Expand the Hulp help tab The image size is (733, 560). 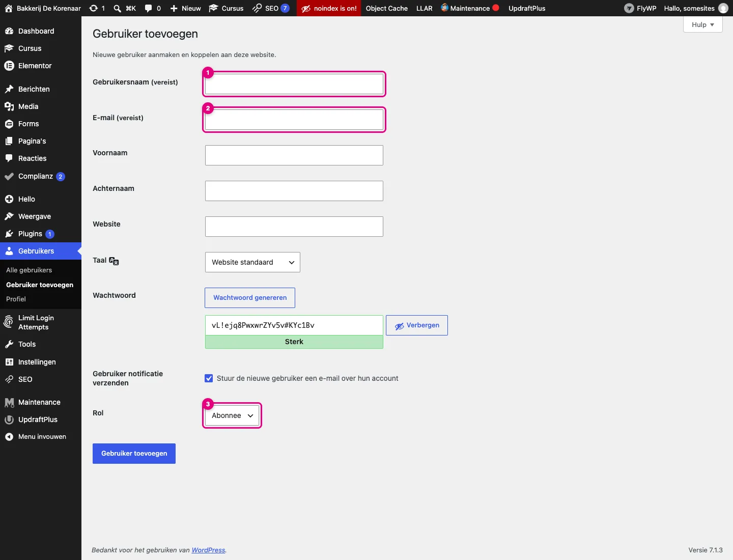tap(703, 24)
